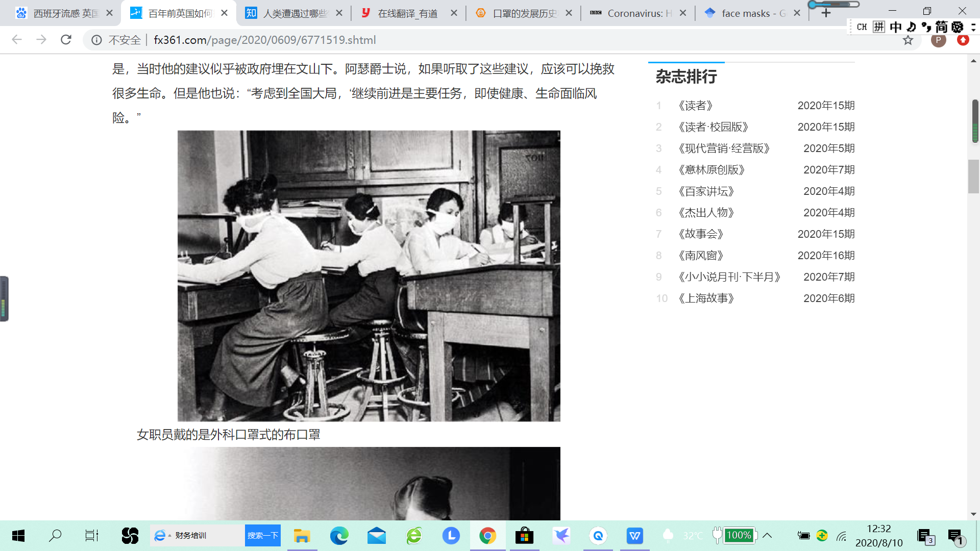Click the red Chrome update icon
Image resolution: width=980 pixels, height=551 pixels.
(x=963, y=40)
